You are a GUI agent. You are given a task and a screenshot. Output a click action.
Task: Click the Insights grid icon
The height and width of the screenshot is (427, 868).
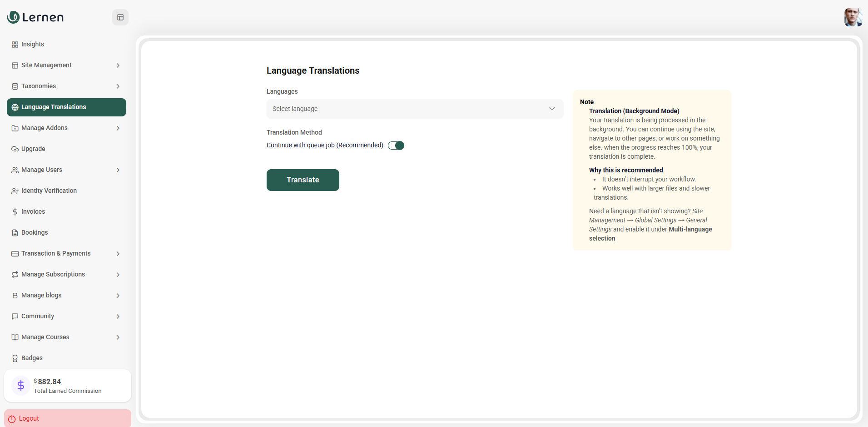pyautogui.click(x=15, y=45)
